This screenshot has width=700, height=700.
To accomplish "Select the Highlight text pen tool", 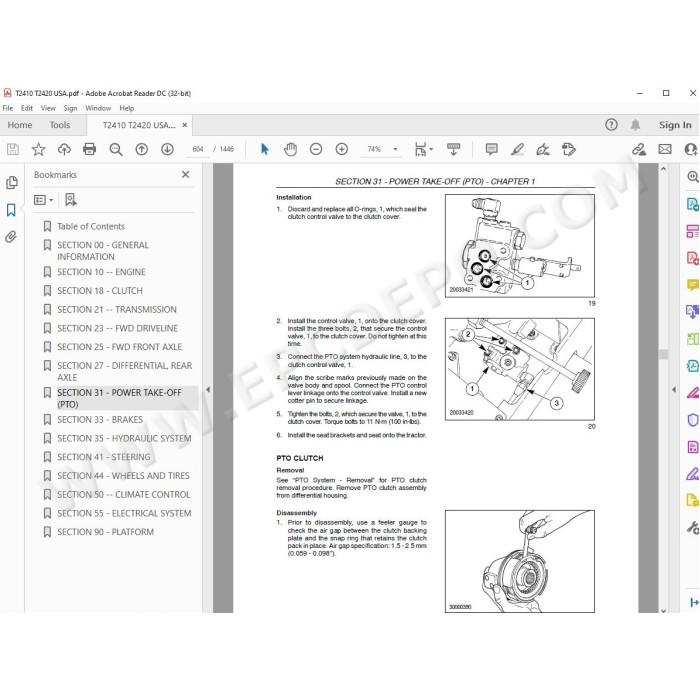I will pos(517,149).
